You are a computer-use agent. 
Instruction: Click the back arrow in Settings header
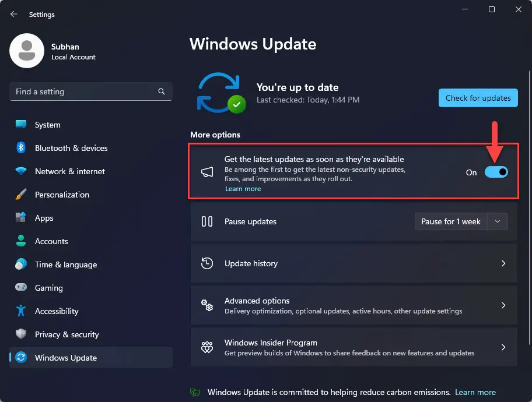click(x=13, y=14)
